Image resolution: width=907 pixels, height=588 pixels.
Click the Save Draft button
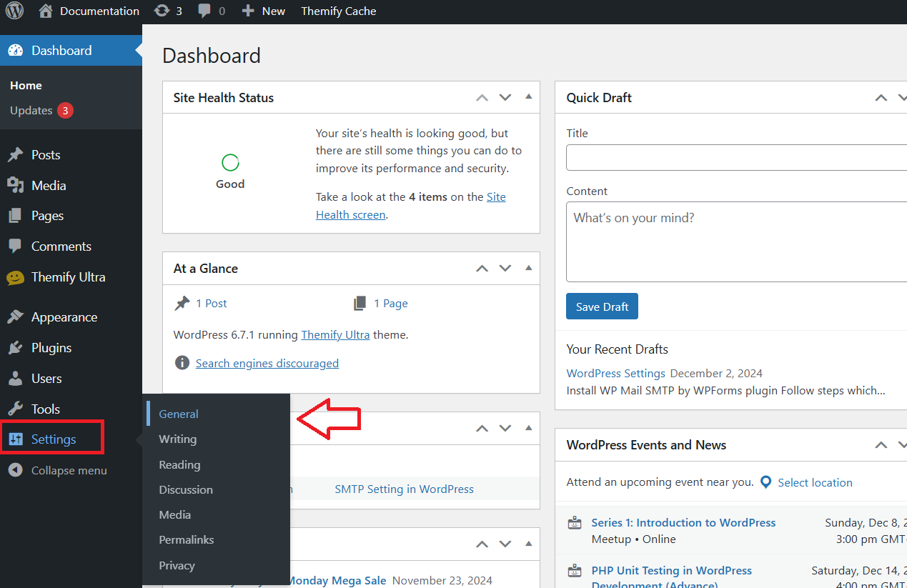(x=602, y=307)
